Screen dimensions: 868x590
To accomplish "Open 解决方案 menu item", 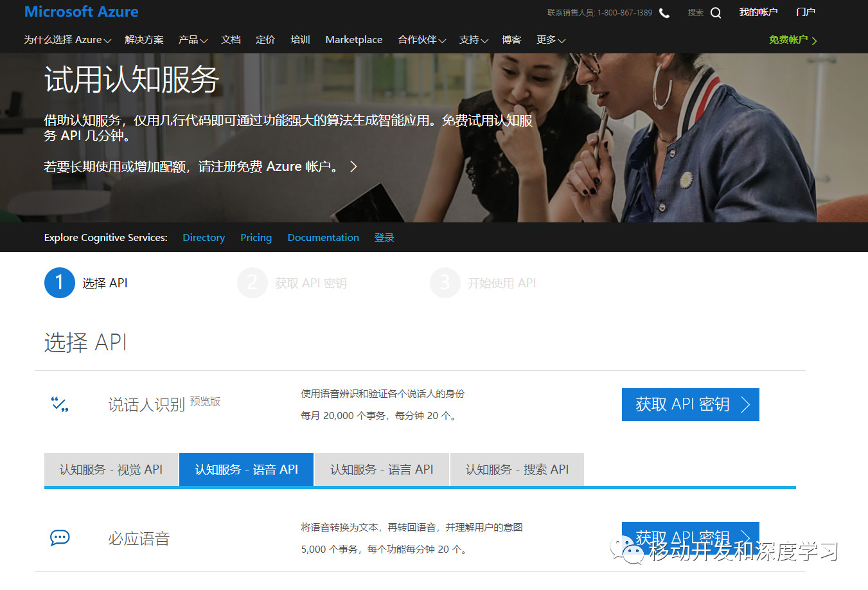I will tap(144, 40).
